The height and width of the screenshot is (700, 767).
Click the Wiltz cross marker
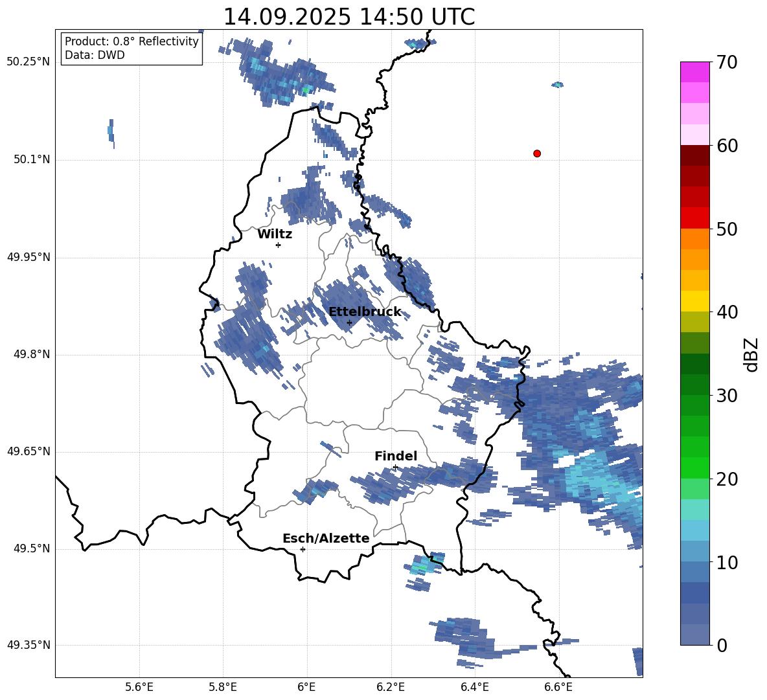[x=278, y=245]
